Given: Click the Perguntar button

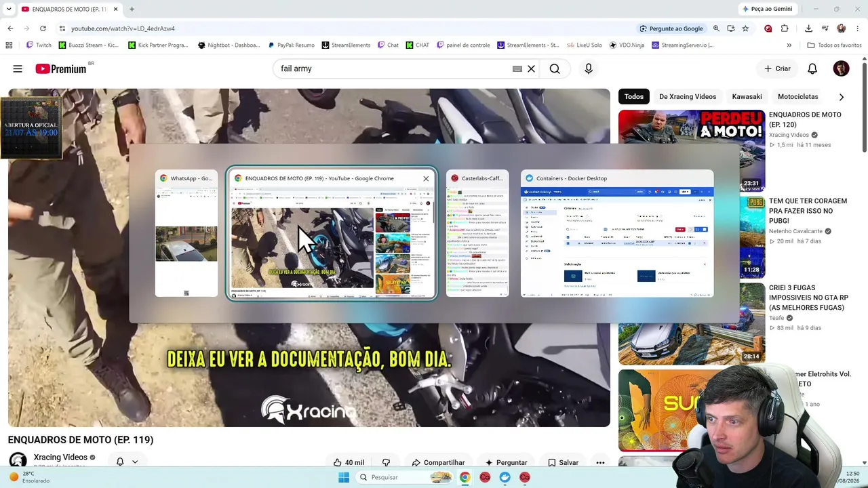Looking at the screenshot, I should pyautogui.click(x=505, y=462).
